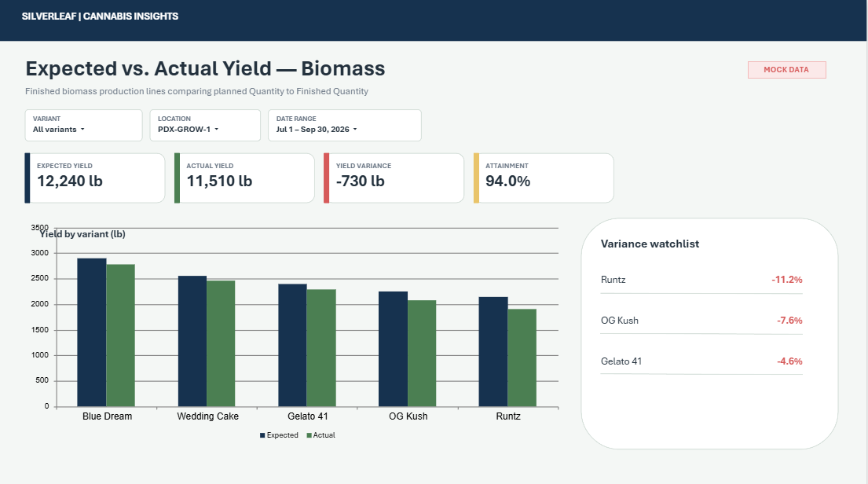The height and width of the screenshot is (484, 868).
Task: Click the Actual legend swatch
Action: [309, 435]
